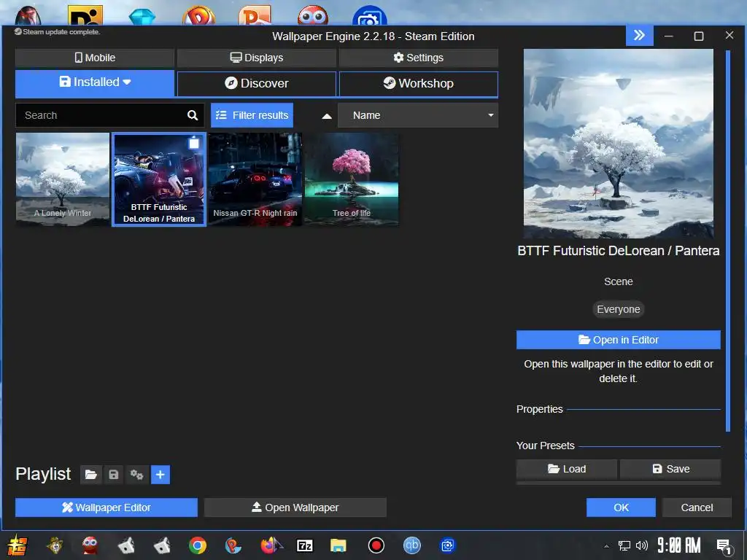Click the plus icon to add playlist

pyautogui.click(x=160, y=475)
